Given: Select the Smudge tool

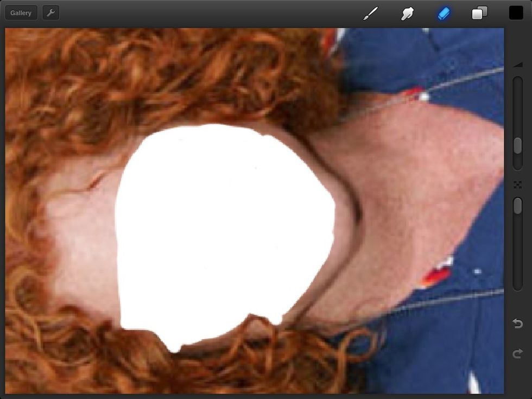Looking at the screenshot, I should 407,14.
